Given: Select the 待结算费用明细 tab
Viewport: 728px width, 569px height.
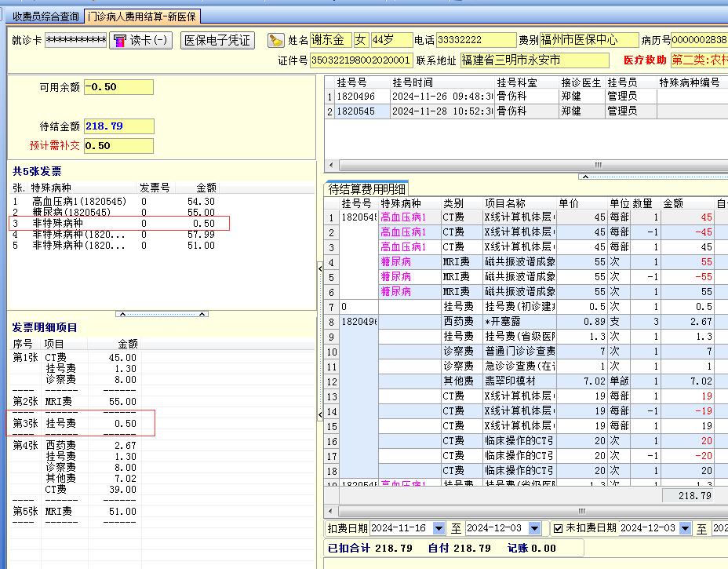Looking at the screenshot, I should [367, 188].
